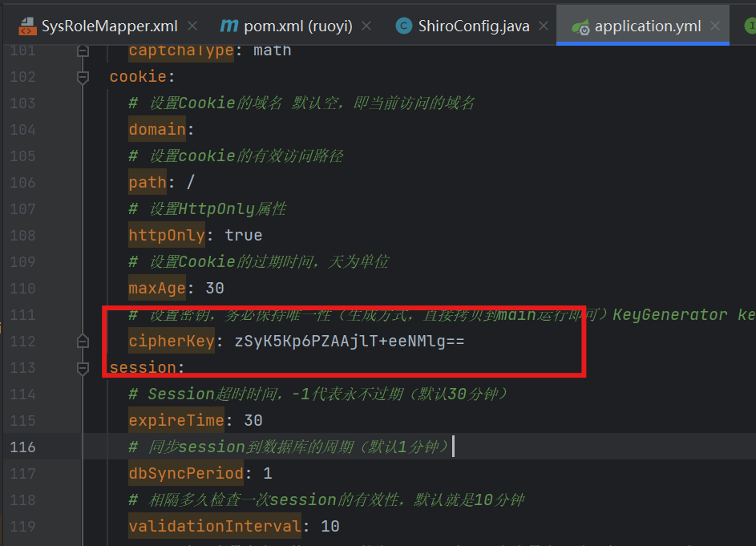Click the maxAge value 30
This screenshot has height=546, width=756.
215,289
